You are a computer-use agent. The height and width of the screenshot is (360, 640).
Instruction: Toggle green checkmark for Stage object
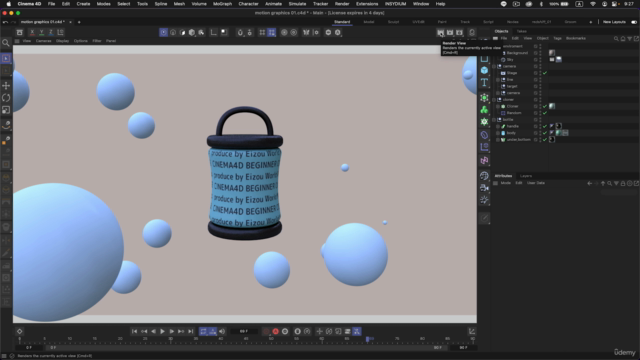tap(545, 73)
